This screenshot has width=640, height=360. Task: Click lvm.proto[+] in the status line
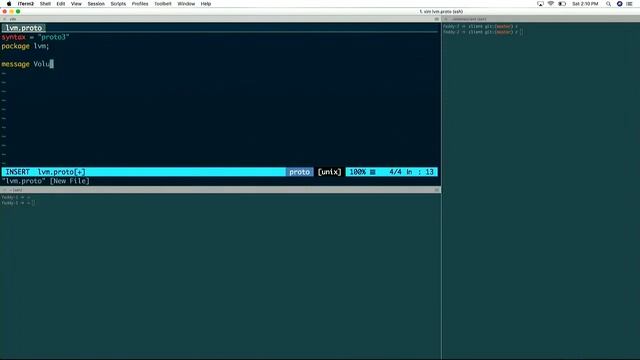tap(62, 172)
